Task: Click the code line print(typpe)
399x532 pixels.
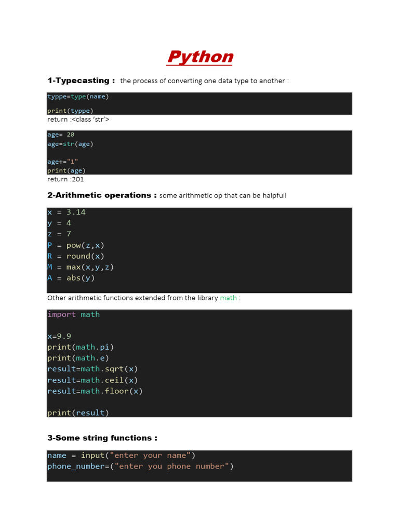Action: click(x=70, y=111)
